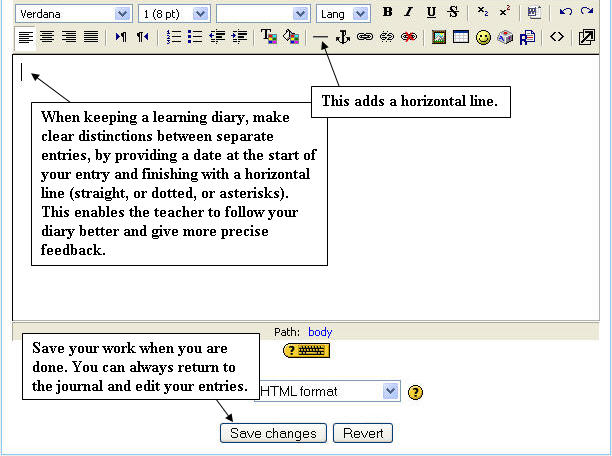Click the yellow help question mark icon

(417, 392)
